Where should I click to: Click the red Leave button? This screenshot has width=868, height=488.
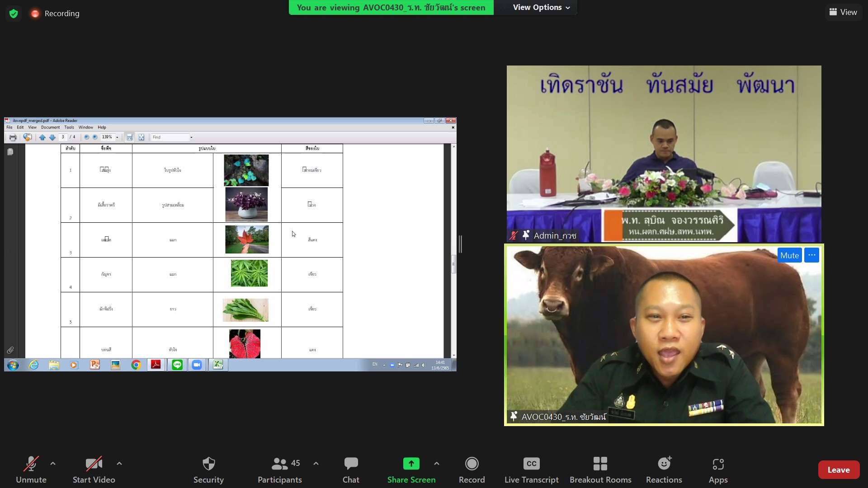tap(839, 470)
